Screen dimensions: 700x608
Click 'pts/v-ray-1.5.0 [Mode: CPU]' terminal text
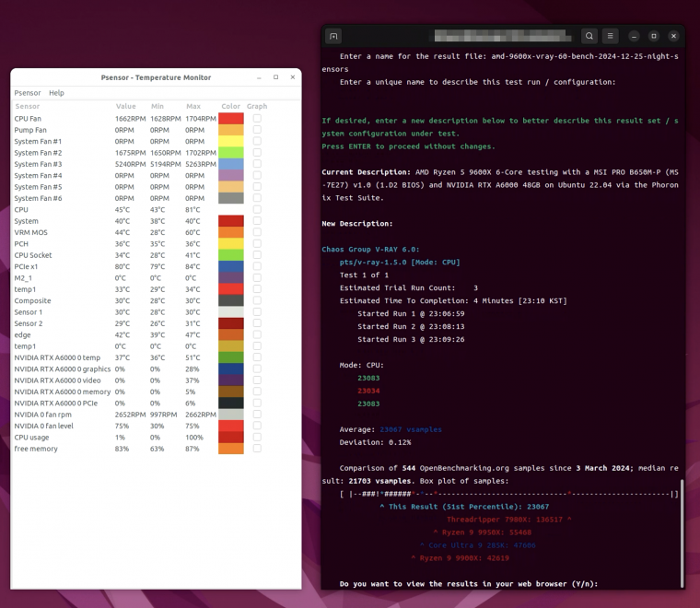[x=400, y=262]
